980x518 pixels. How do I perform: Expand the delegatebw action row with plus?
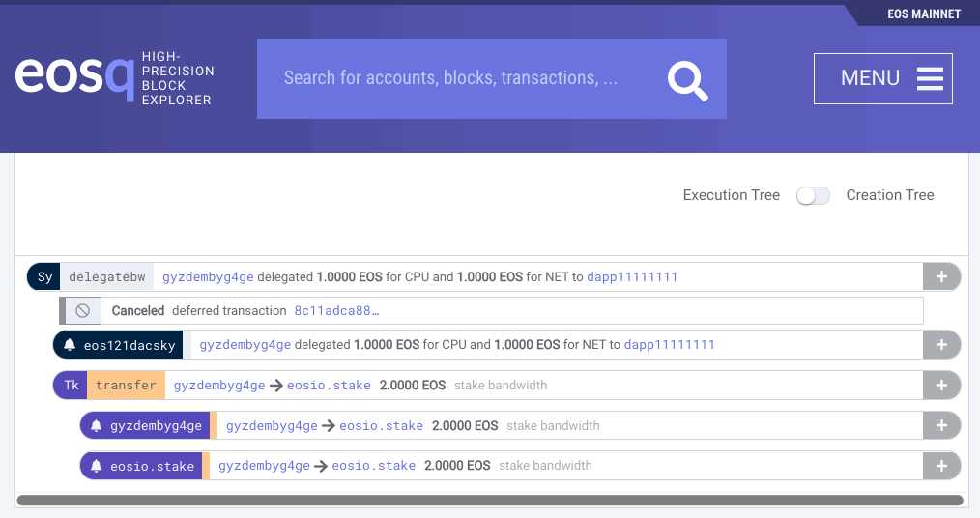[941, 276]
